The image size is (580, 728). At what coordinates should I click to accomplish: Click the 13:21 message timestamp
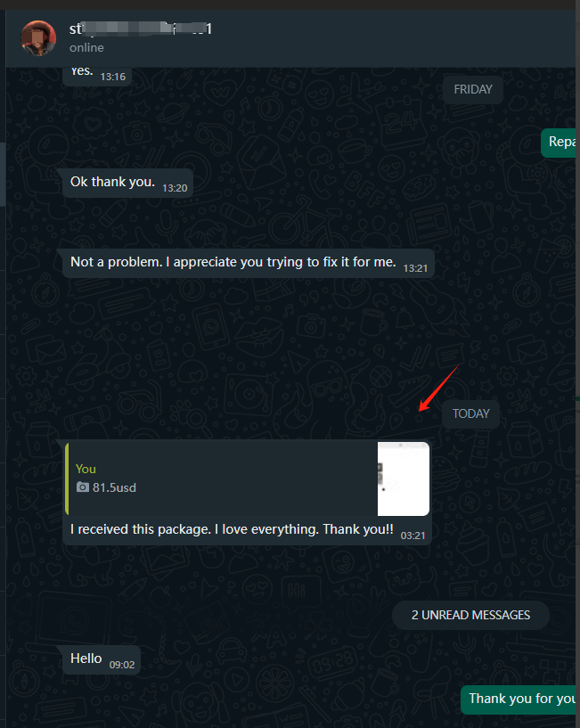coord(415,268)
